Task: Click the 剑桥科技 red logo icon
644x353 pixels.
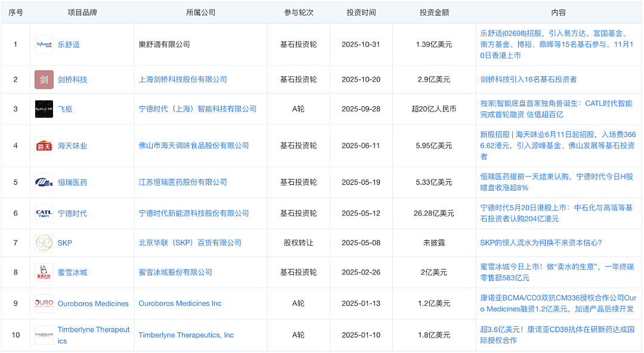Action: tap(44, 80)
